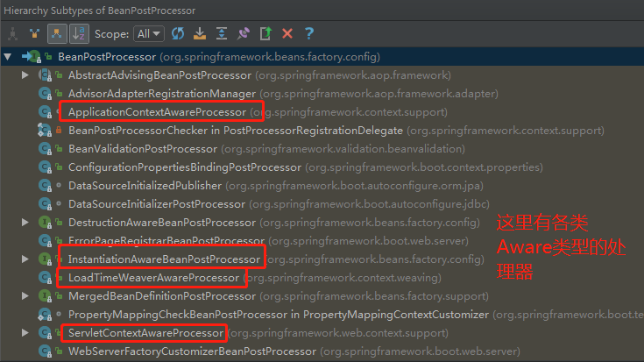Select BeanValidationPostProcessor row

pos(322,149)
